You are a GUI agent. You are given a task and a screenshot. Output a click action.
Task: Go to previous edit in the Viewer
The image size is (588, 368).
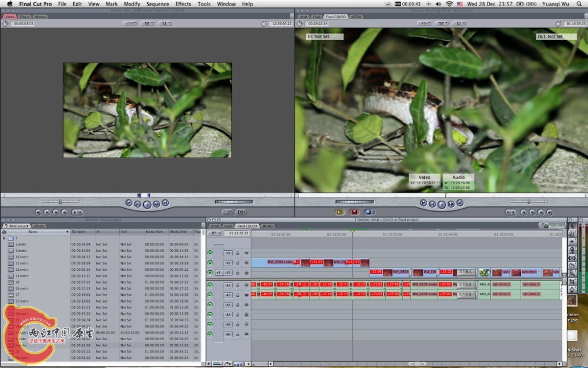[128, 203]
